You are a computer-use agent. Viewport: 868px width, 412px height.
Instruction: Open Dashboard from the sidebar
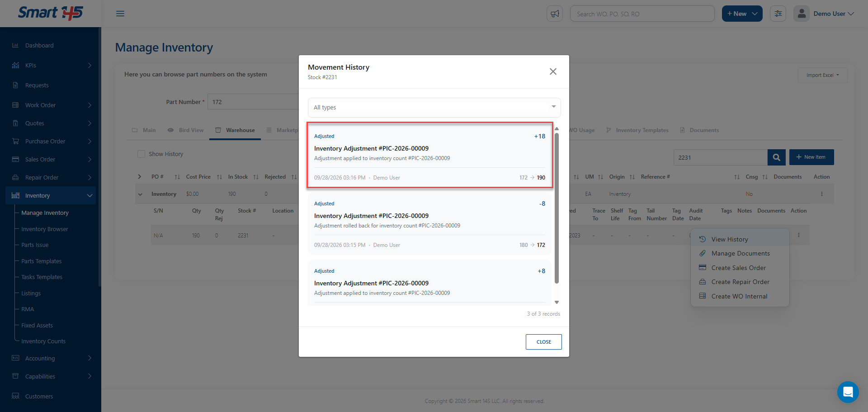pyautogui.click(x=39, y=45)
